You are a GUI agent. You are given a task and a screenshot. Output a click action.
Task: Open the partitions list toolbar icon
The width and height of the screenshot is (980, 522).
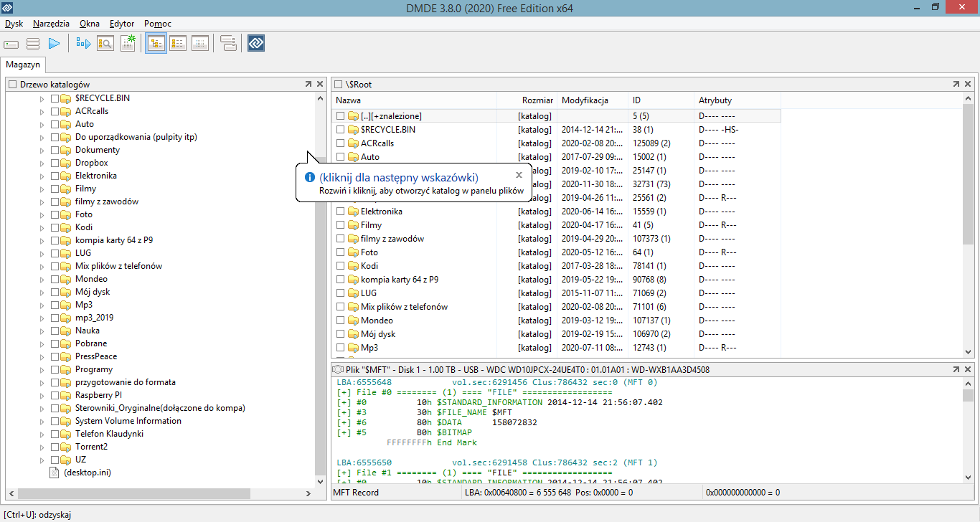(x=33, y=44)
